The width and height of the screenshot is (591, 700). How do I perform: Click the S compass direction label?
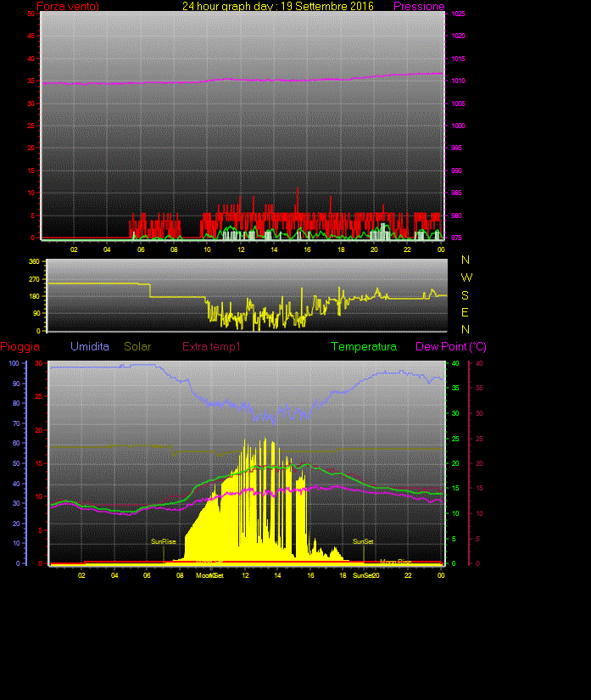pyautogui.click(x=466, y=295)
